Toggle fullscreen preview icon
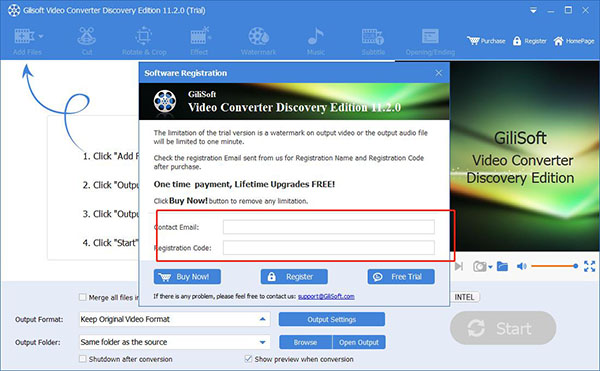 [589, 266]
